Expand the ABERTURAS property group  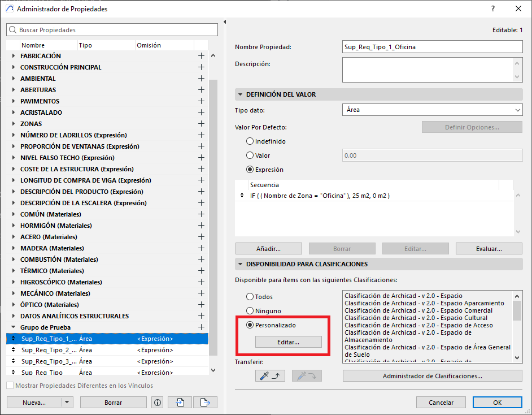[x=14, y=90]
